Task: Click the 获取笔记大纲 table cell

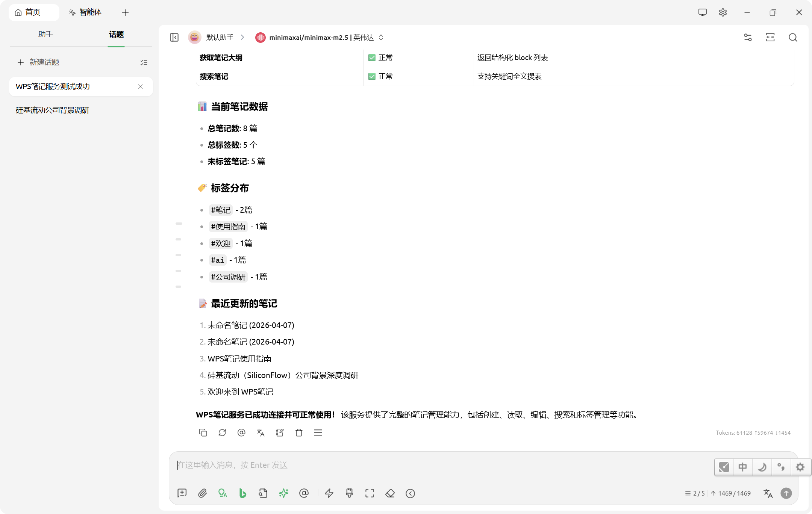Action: [x=280, y=57]
